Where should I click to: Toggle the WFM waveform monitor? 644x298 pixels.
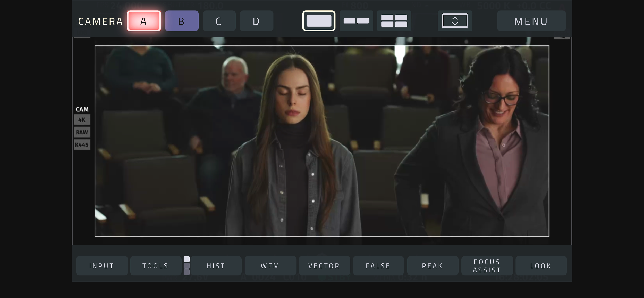pos(270,266)
